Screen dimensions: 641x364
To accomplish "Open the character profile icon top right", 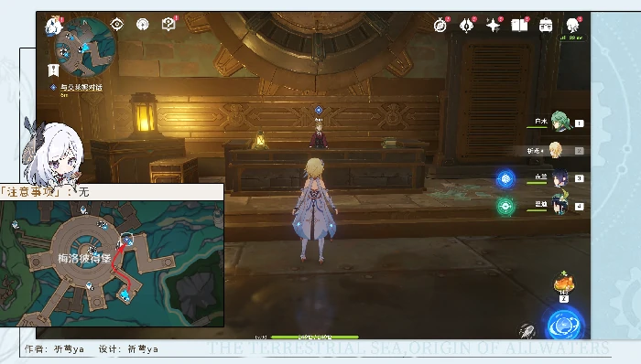I will coord(572,26).
